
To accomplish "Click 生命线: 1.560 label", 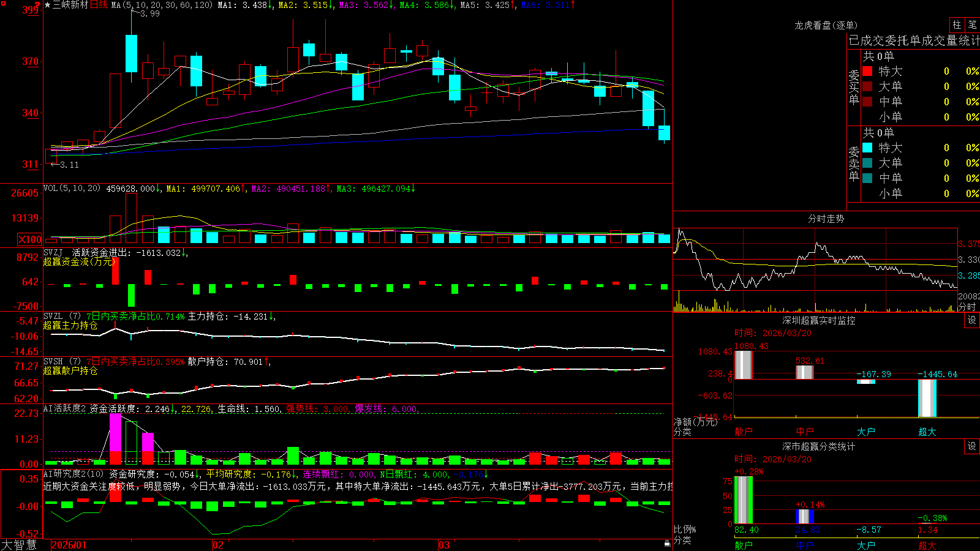I will click(x=249, y=408).
